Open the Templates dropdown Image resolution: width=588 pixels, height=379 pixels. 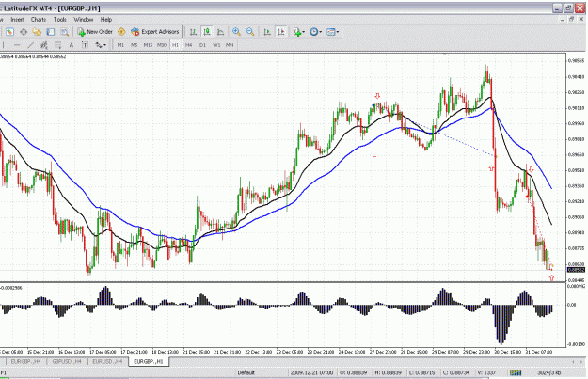333,32
